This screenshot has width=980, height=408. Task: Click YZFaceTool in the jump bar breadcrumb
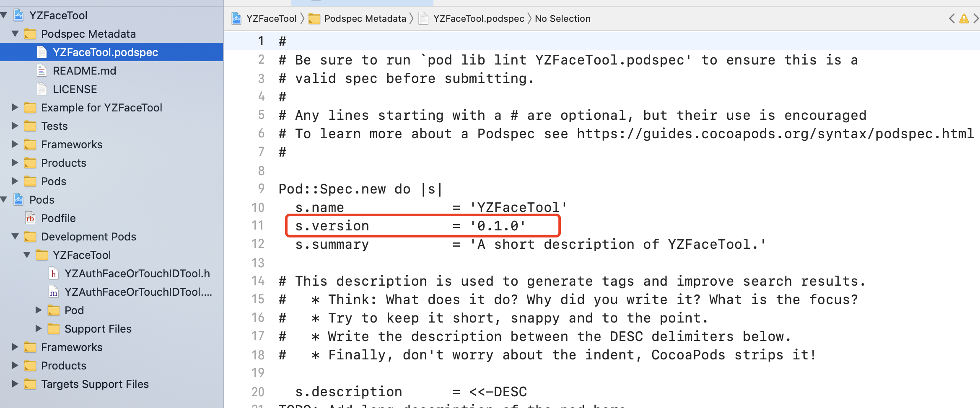pyautogui.click(x=272, y=18)
